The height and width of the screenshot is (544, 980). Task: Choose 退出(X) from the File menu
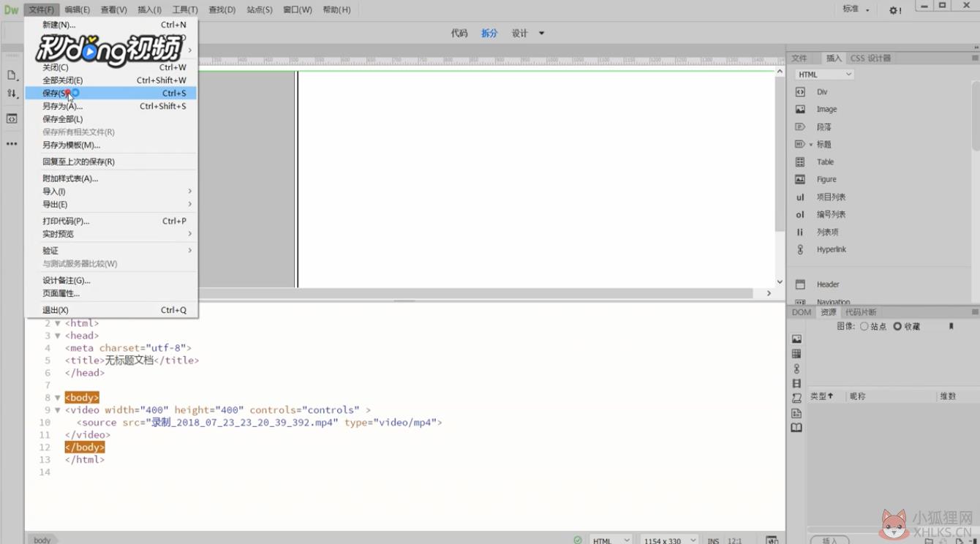110,310
